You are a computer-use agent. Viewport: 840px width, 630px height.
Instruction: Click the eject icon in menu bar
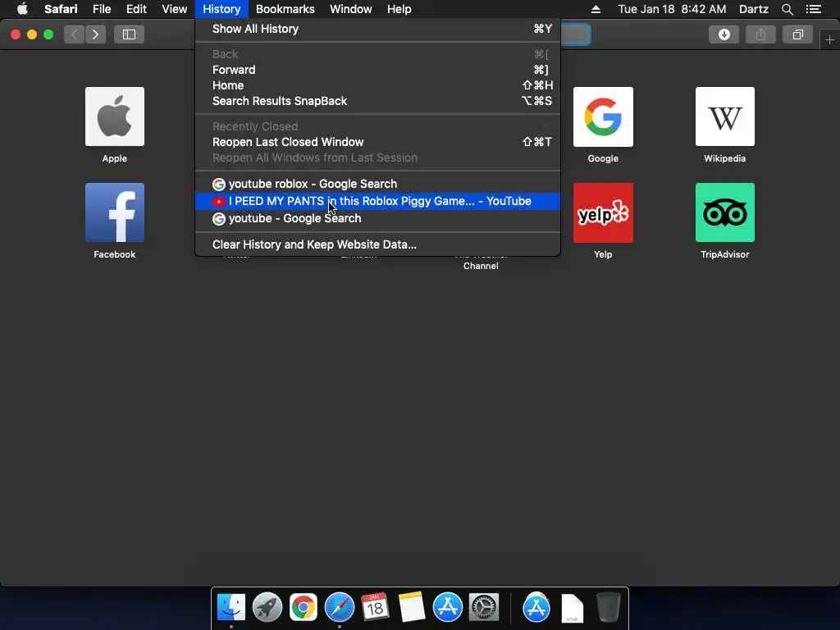tap(596, 9)
